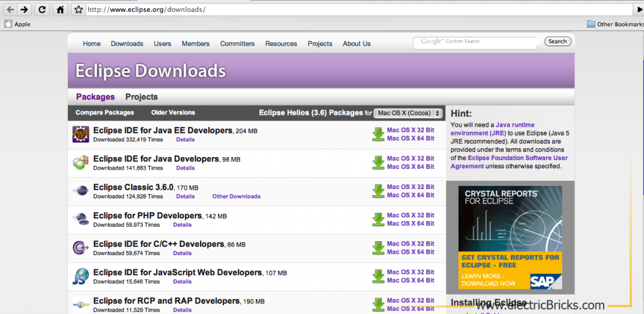Screen dimensions: 644x314
Task: Open Details for Java EE Developers
Action: tap(186, 140)
